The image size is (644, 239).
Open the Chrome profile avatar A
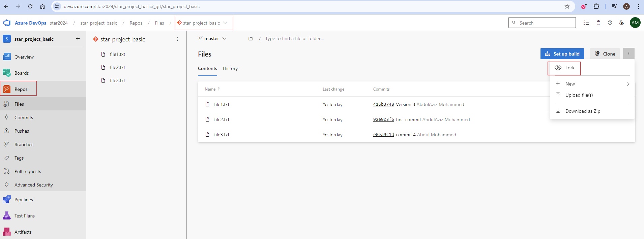pyautogui.click(x=626, y=6)
